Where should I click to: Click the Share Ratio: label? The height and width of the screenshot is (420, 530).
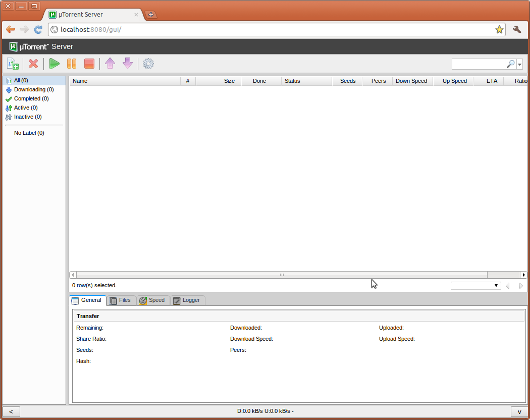pos(91,339)
